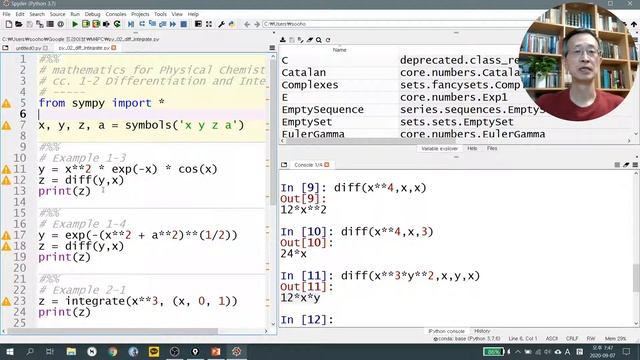This screenshot has height=360, width=640.
Task: Open File Explorer from the taskbar
Action: (x=71, y=351)
